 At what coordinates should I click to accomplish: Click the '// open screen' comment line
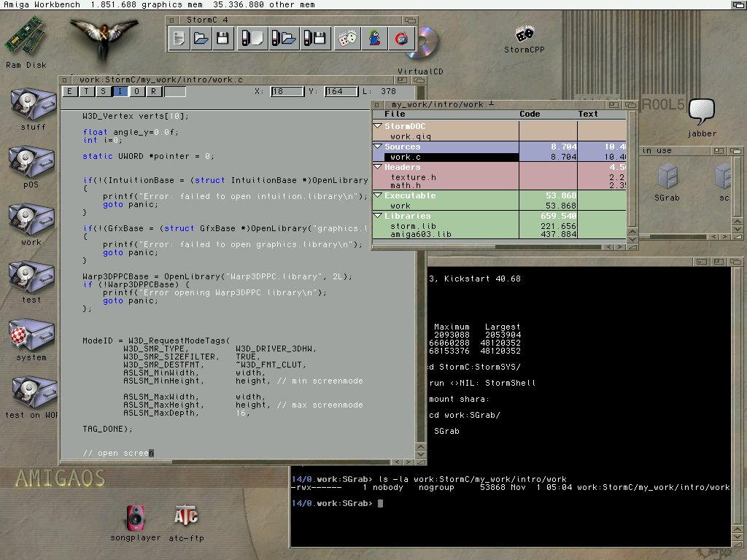point(118,453)
